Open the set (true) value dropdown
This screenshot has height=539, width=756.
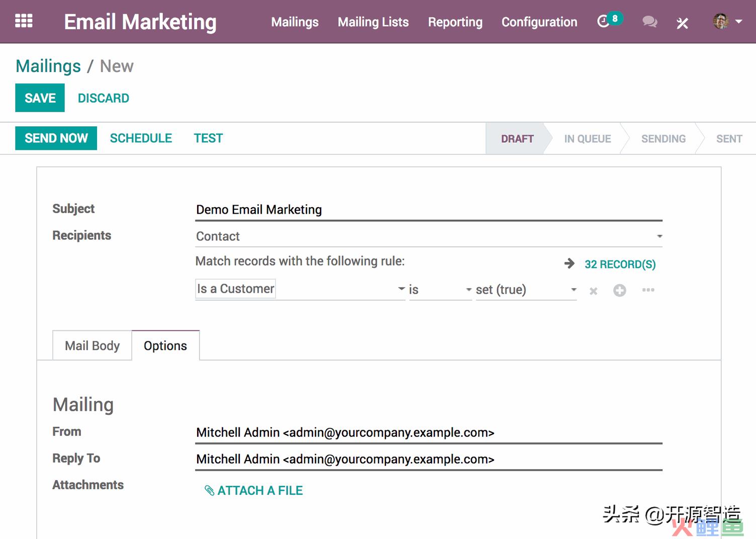pos(526,290)
